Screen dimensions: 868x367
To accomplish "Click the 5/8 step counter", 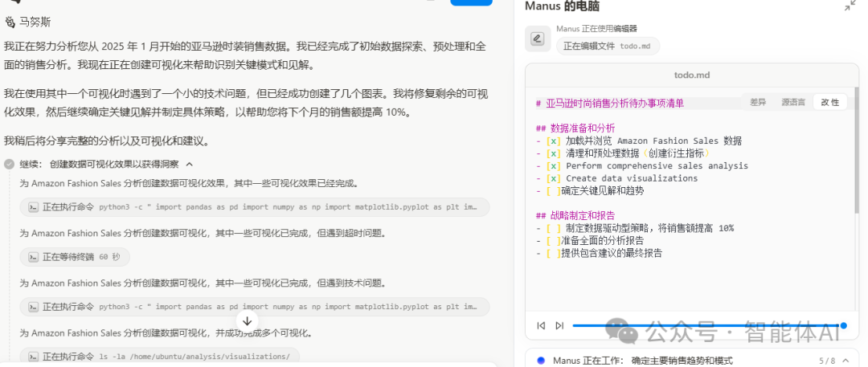I will pyautogui.click(x=826, y=361).
